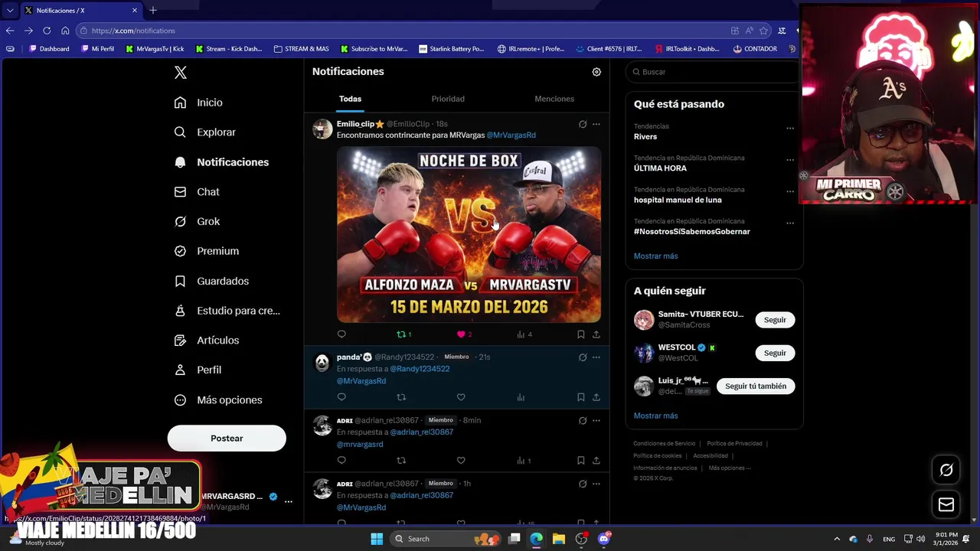Open more options for ÚLTIMA HORA trend

tap(790, 160)
